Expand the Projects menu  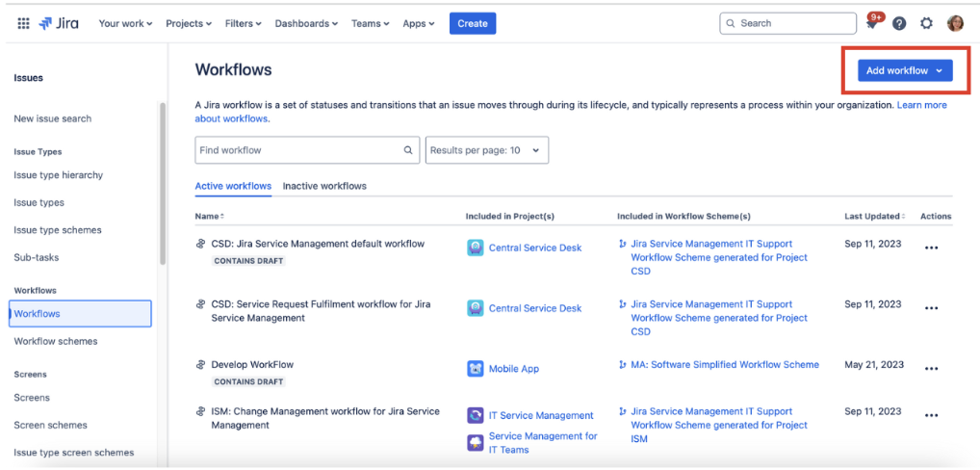pos(188,24)
